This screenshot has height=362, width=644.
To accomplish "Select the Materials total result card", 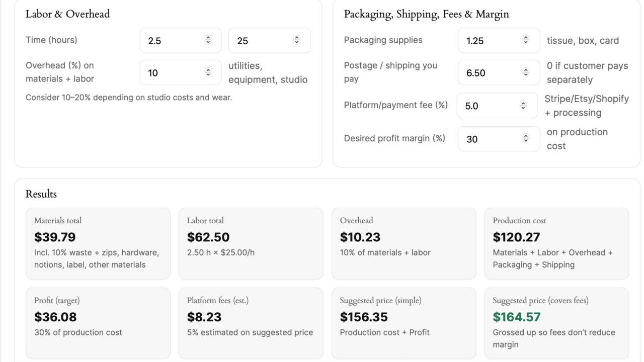I will coord(98,243).
